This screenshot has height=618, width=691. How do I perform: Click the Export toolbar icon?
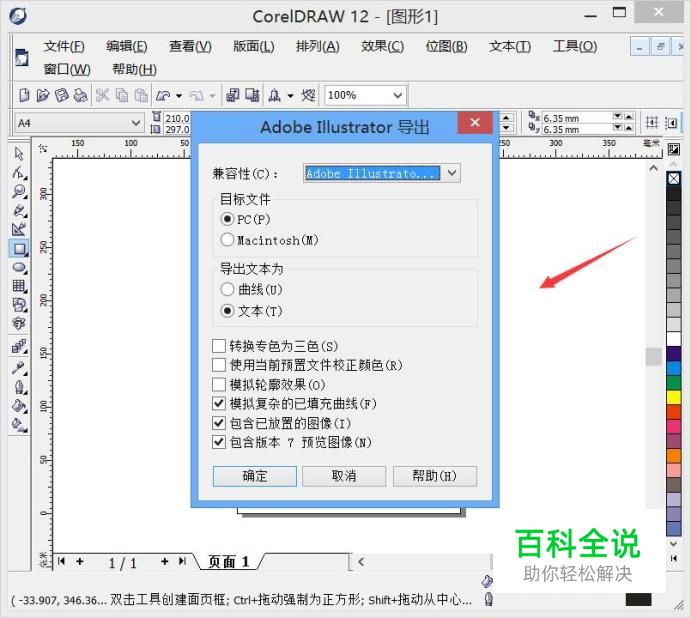(252, 95)
